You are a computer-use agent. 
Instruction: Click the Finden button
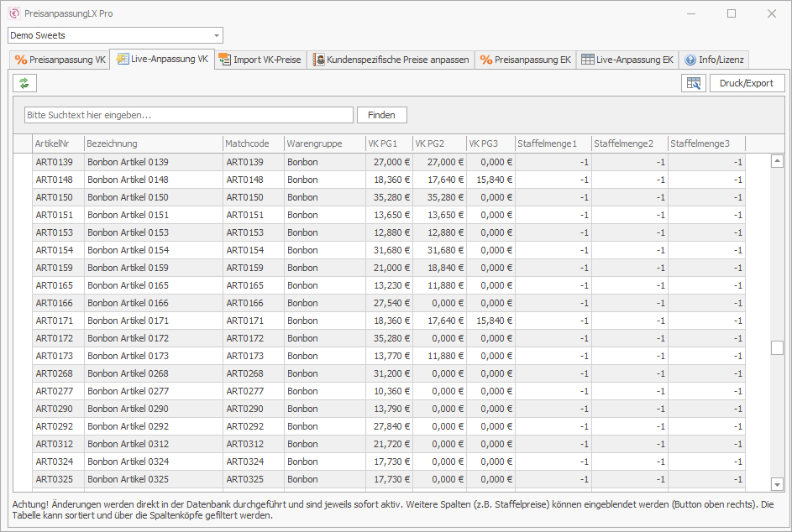[x=381, y=115]
